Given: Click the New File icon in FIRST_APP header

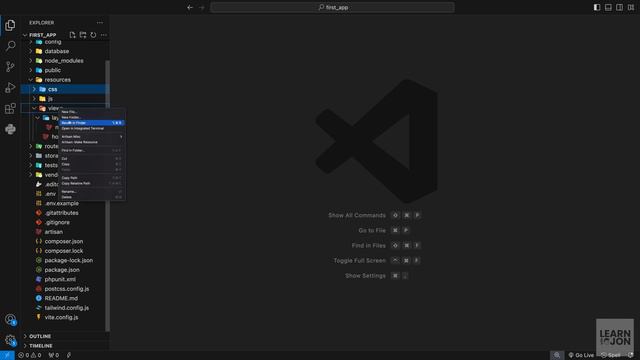Looking at the screenshot, I should [x=73, y=35].
